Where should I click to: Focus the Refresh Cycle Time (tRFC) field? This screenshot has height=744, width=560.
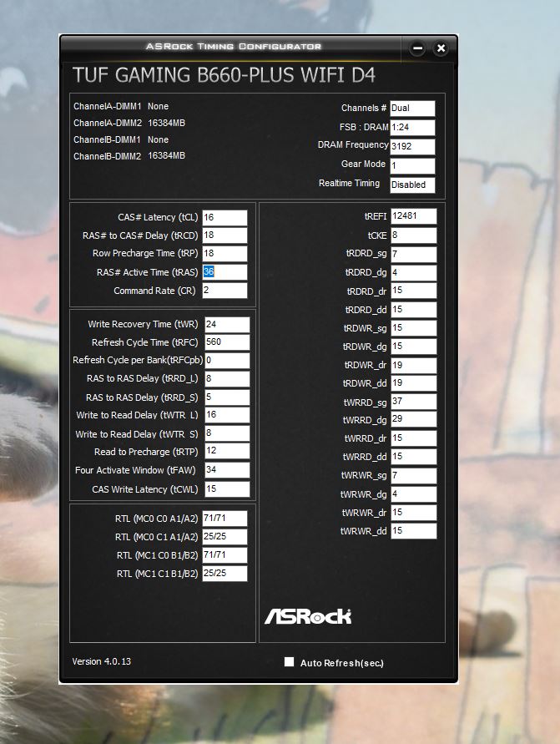[227, 342]
